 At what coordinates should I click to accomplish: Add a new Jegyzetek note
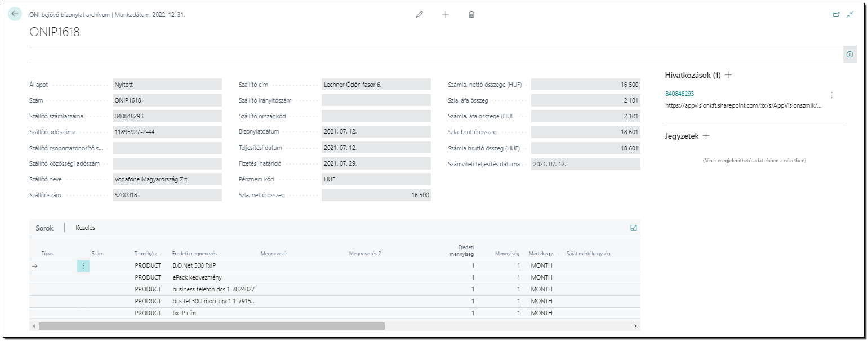[706, 136]
